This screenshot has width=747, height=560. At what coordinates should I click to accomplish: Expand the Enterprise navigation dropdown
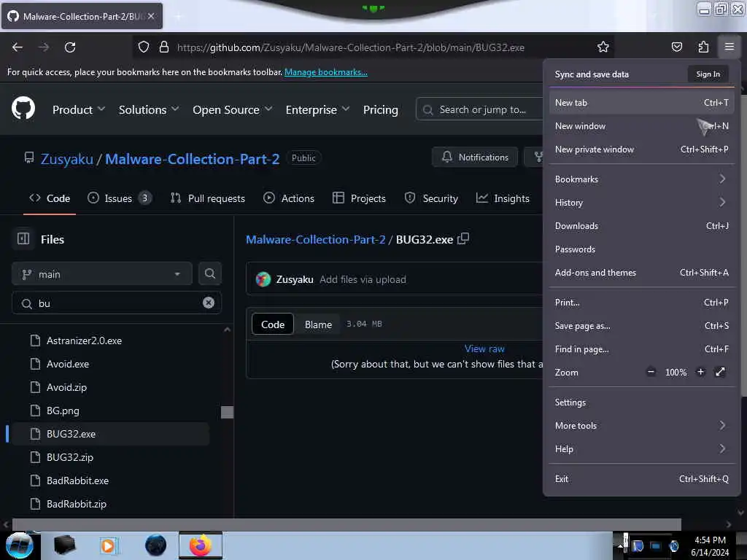(x=318, y=109)
